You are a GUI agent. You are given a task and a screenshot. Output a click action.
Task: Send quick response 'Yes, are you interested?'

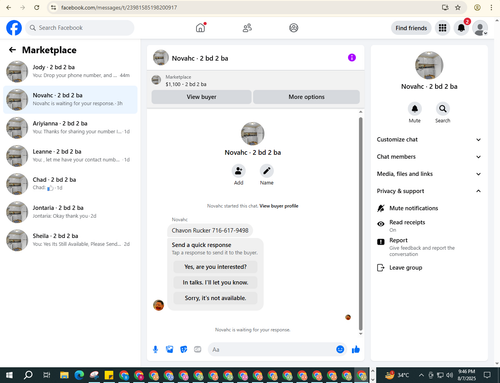[x=215, y=267]
